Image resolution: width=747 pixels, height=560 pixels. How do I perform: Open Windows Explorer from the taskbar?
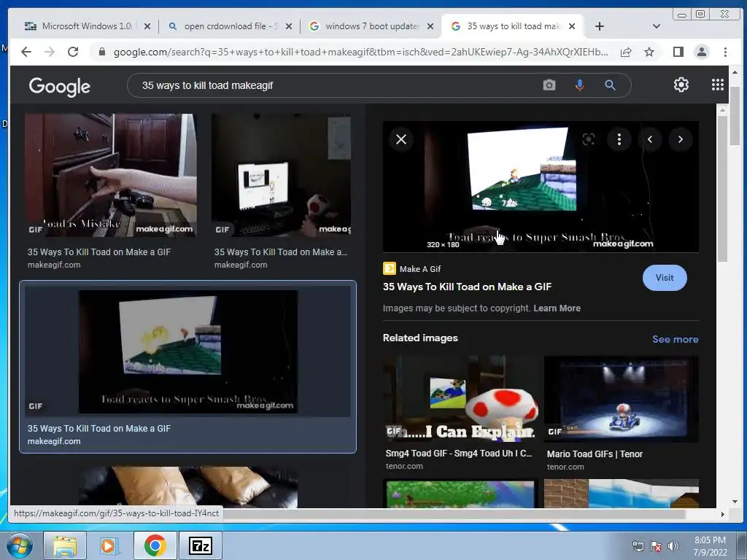tap(65, 545)
